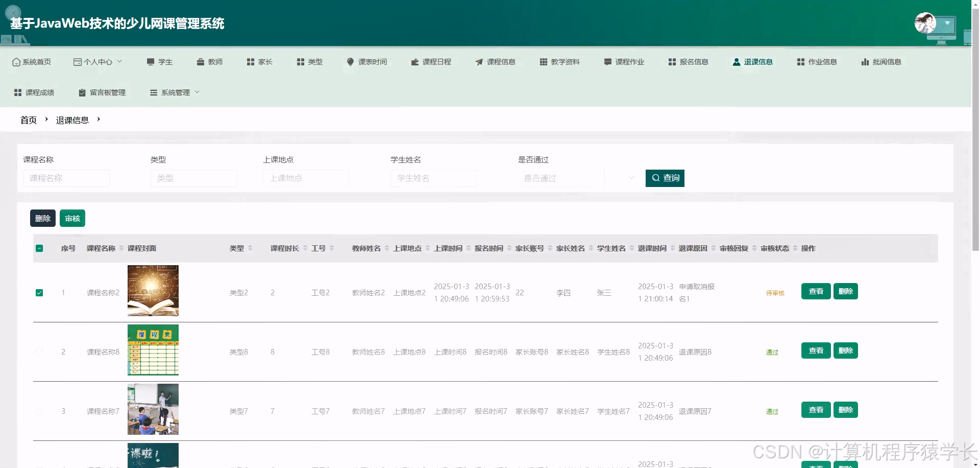Viewport: 980px width, 468px height.
Task: Sort by 类型 column
Action: coord(250,248)
